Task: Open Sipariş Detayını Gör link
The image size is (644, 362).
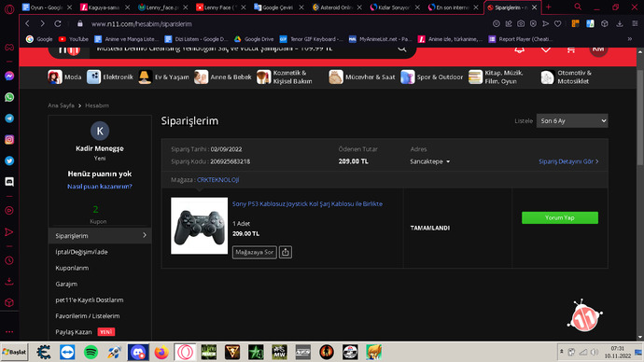Action: [x=568, y=161]
